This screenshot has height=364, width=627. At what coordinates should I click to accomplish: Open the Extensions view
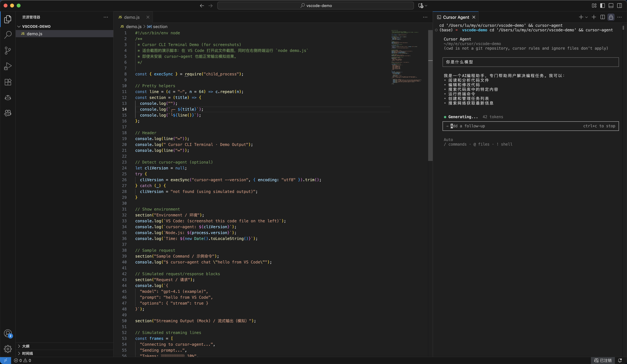point(8,82)
